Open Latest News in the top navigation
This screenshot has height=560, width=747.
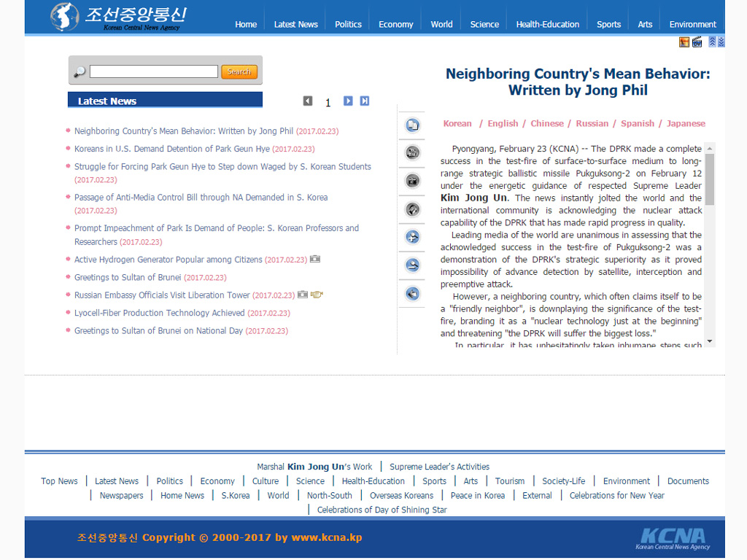tap(296, 24)
